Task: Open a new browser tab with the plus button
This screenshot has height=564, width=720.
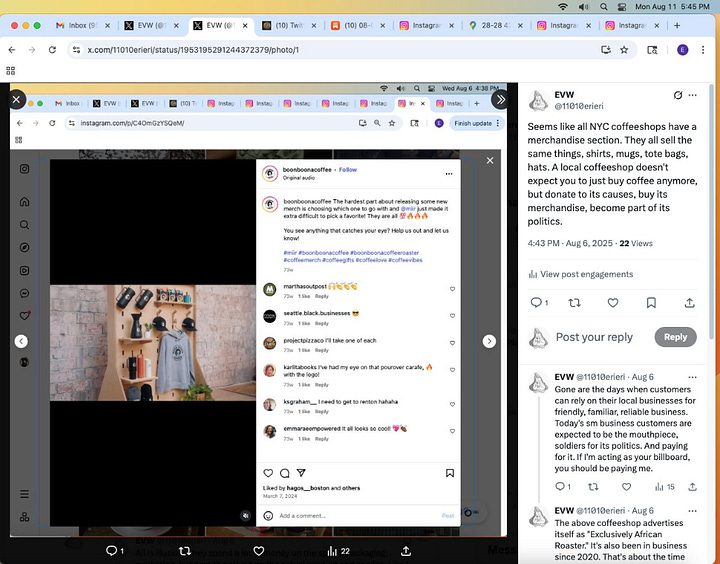Action: click(677, 26)
